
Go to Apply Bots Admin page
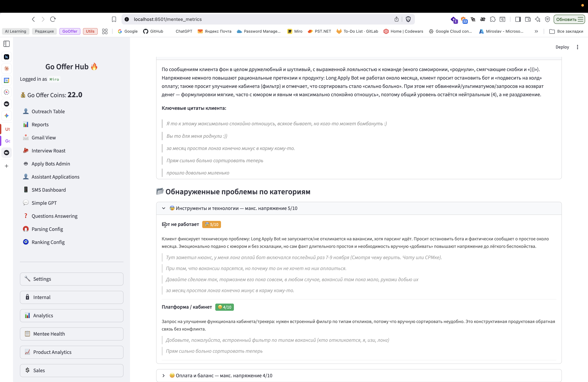[x=51, y=164]
